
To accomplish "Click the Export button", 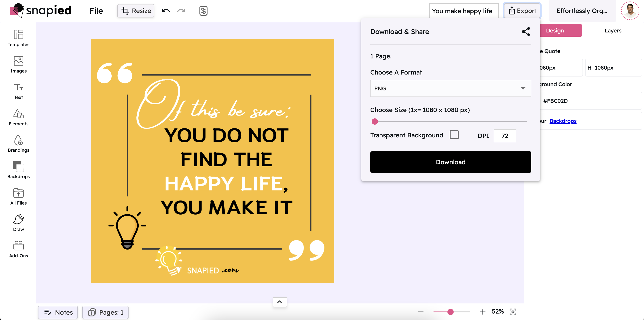I will pos(522,11).
